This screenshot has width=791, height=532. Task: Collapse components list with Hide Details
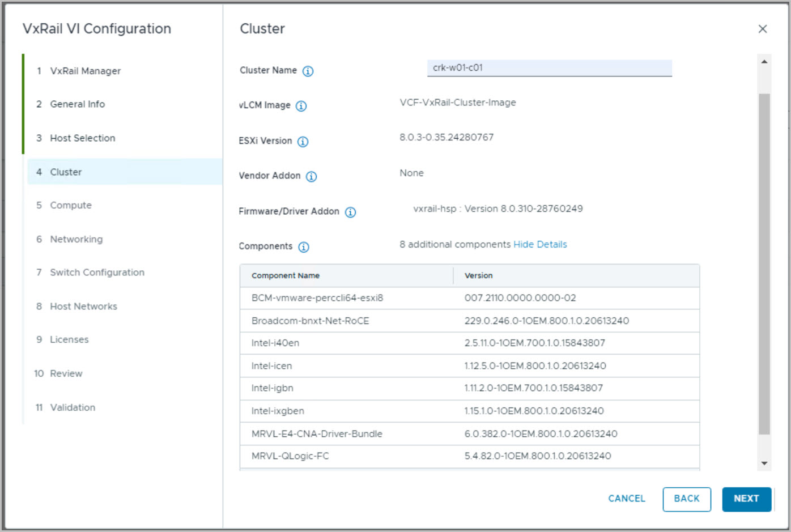[539, 245]
